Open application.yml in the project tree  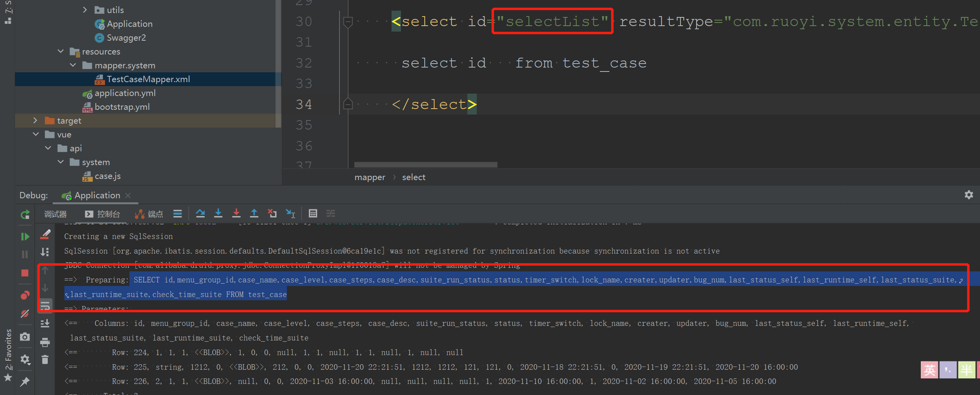click(125, 93)
